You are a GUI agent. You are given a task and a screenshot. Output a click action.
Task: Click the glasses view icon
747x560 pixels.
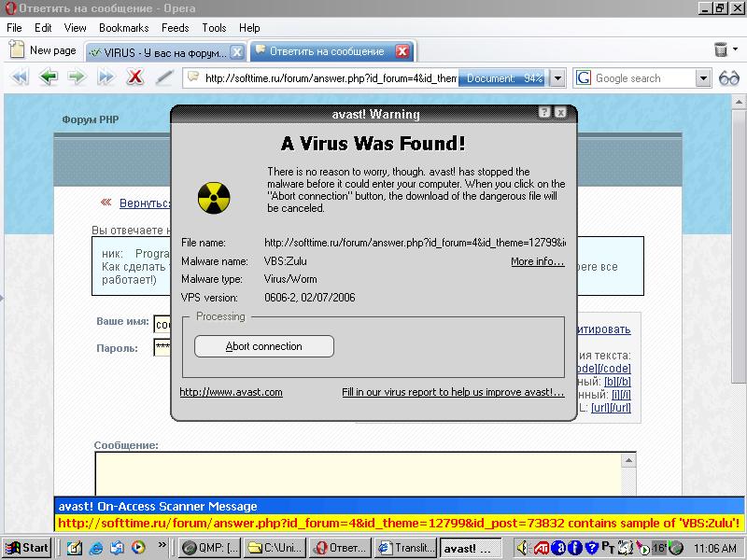tap(729, 78)
